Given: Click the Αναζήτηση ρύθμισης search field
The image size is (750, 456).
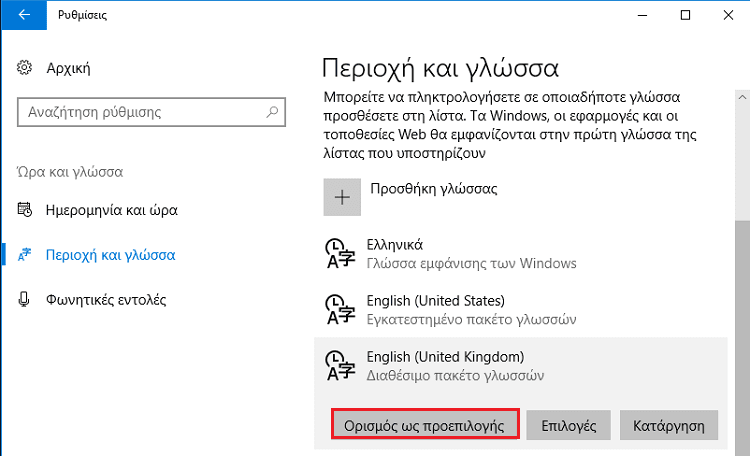Looking at the screenshot, I should coord(151,112).
